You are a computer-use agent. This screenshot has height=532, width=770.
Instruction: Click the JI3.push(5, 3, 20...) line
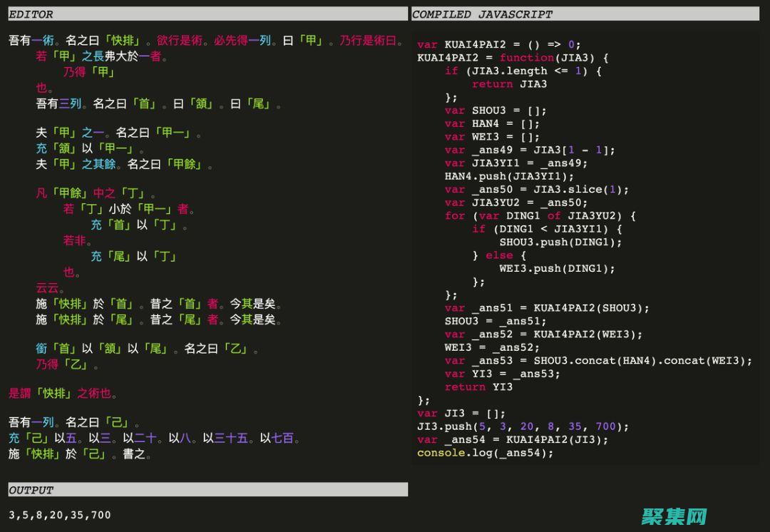click(523, 426)
